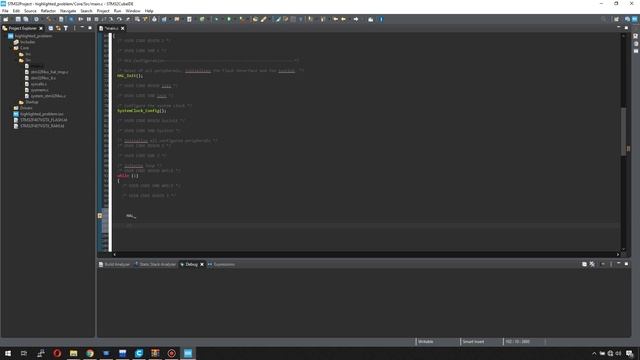Open Windows notification center

(x=630, y=353)
